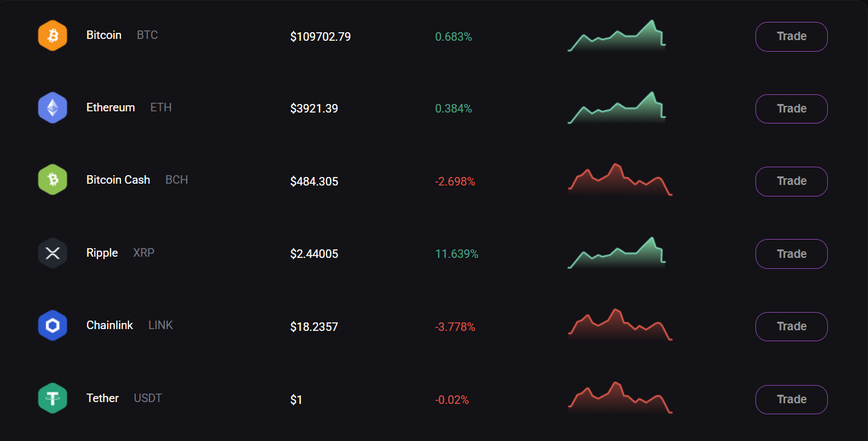Click the Ethereum diamond logo icon
This screenshot has height=441, width=868.
click(x=52, y=108)
